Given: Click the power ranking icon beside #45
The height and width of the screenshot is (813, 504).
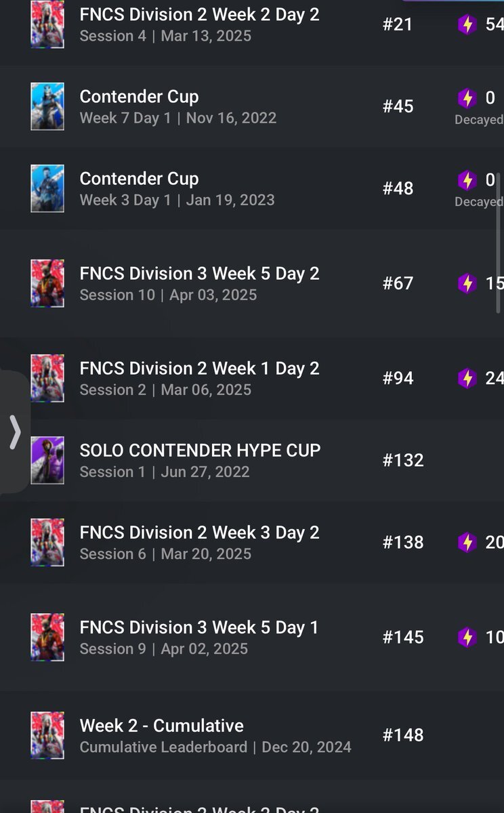Looking at the screenshot, I should [467, 99].
